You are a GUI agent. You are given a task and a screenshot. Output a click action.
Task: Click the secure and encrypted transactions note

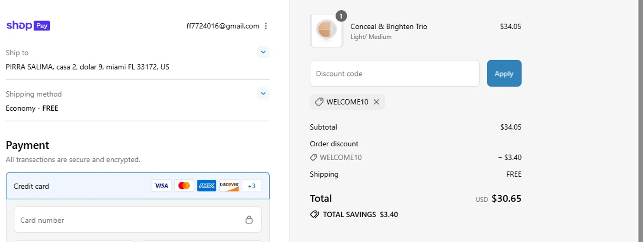click(x=73, y=160)
